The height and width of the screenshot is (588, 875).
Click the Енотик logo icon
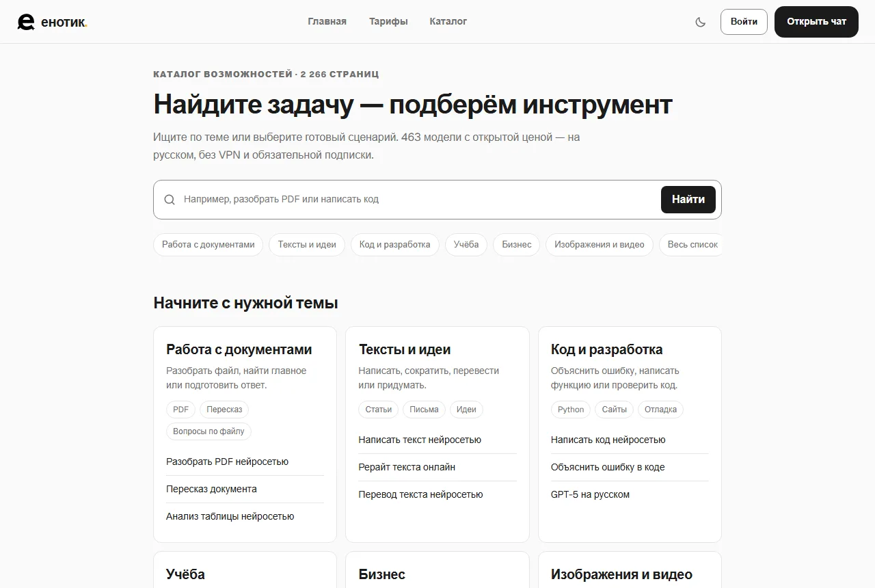tap(26, 22)
